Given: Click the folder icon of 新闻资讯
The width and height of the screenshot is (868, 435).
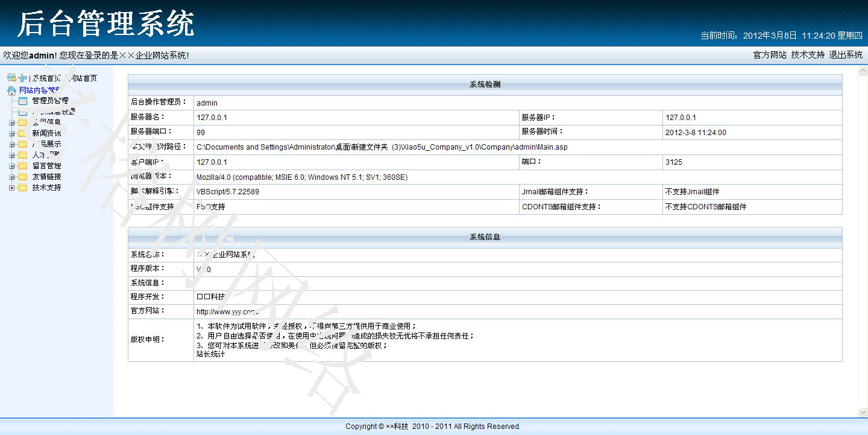Looking at the screenshot, I should pyautogui.click(x=22, y=133).
